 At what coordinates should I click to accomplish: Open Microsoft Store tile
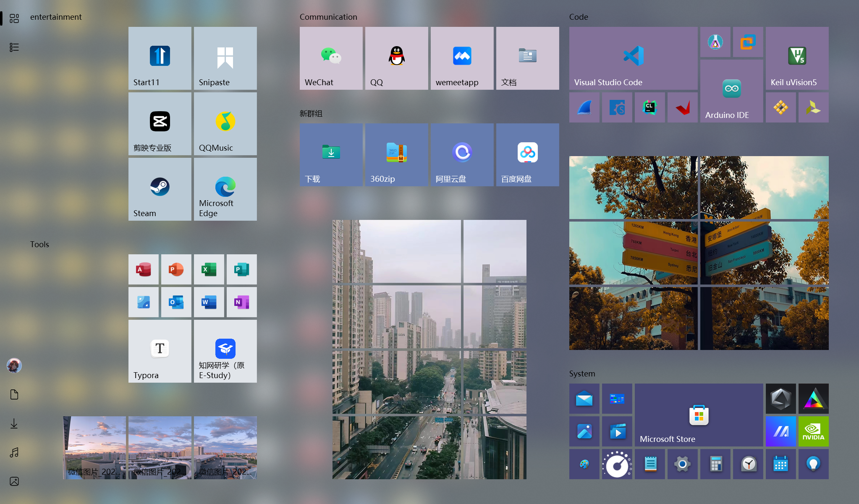[x=699, y=415]
